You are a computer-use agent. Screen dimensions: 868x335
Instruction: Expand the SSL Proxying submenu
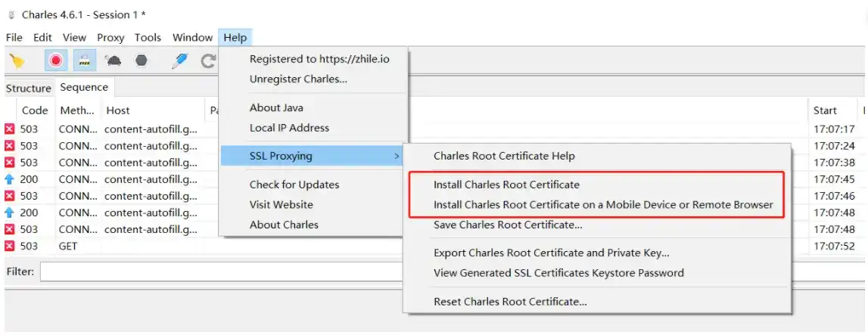pos(311,156)
